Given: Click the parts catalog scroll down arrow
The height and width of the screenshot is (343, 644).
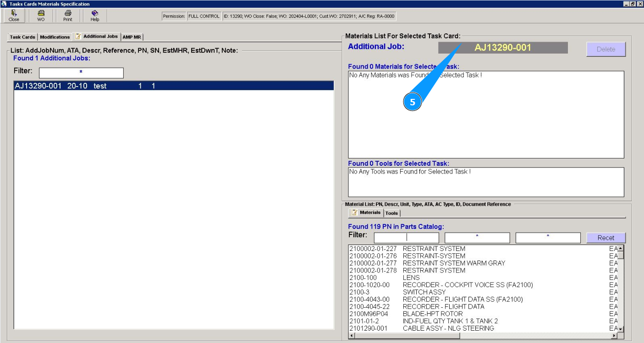Looking at the screenshot, I should pos(621,329).
